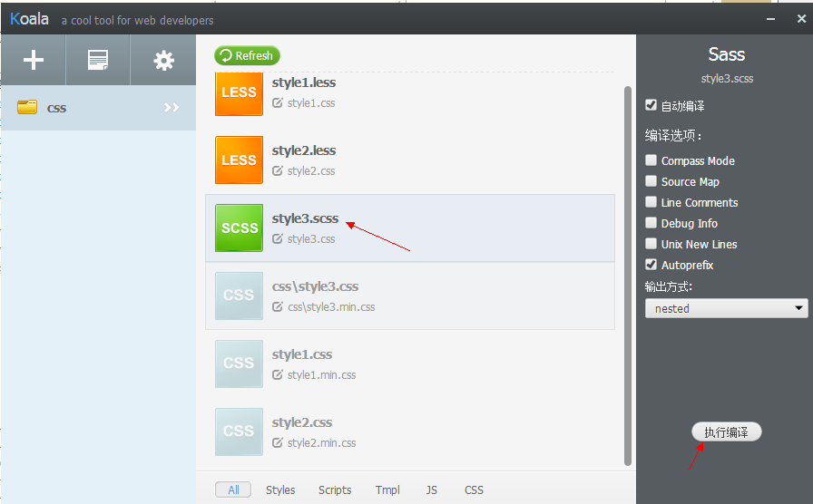The image size is (813, 504).
Task: Disable the Autoprefix checkbox
Action: tap(651, 264)
